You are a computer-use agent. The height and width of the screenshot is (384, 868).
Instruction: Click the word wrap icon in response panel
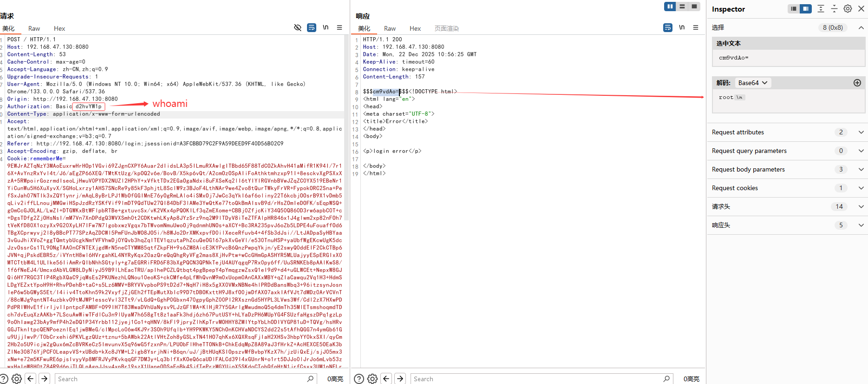[668, 28]
